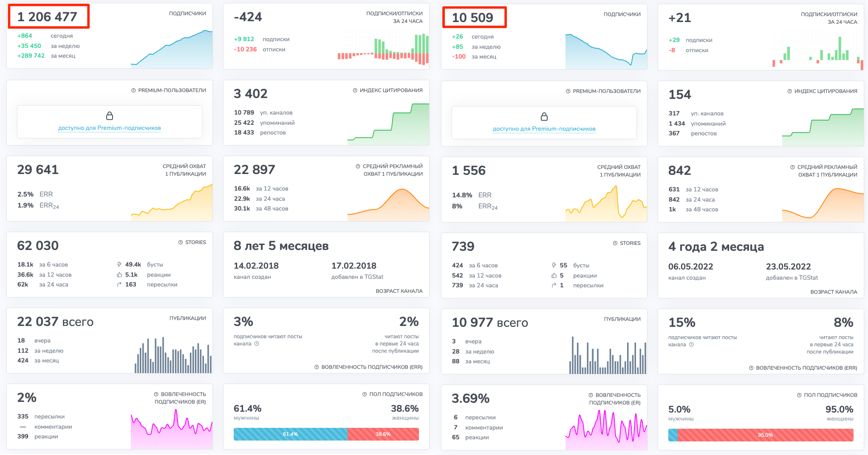Open the Premium-подписчиков link beside the 154 card
The image size is (868, 455).
(x=544, y=129)
